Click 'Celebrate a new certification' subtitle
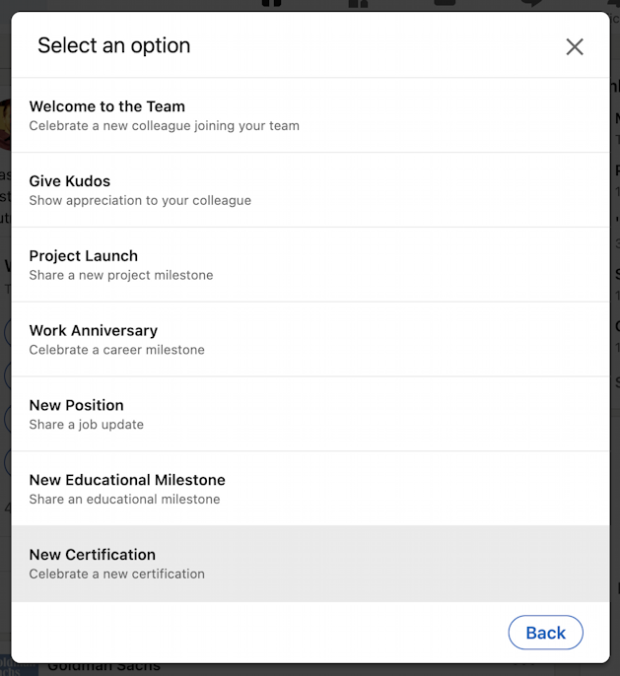Image resolution: width=620 pixels, height=676 pixels. (x=117, y=574)
